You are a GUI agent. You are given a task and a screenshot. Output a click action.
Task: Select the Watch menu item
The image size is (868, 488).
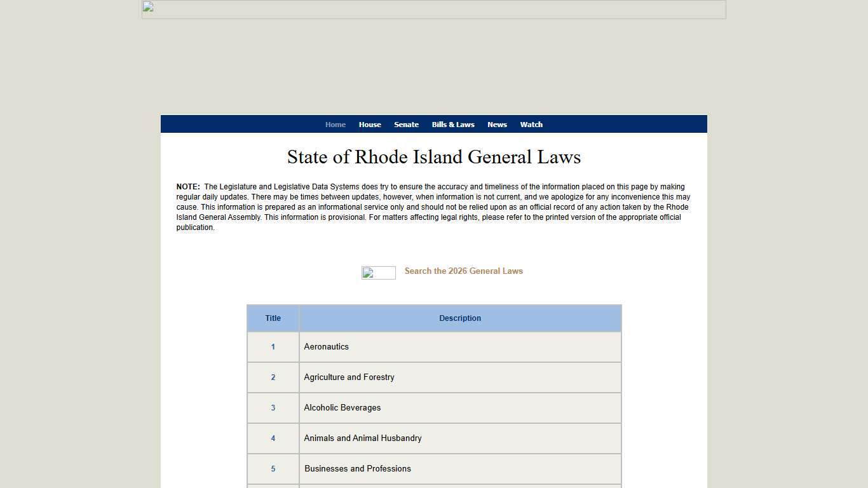(531, 124)
